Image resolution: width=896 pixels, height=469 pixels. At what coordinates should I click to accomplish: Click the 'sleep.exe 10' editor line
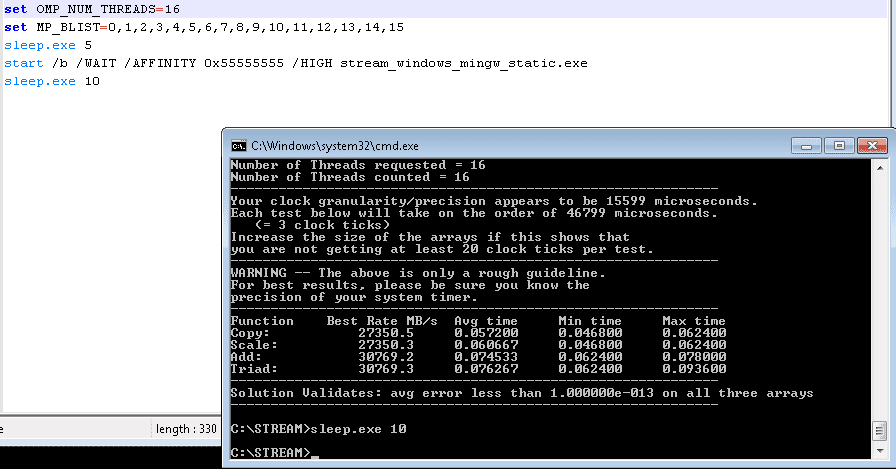click(x=52, y=81)
